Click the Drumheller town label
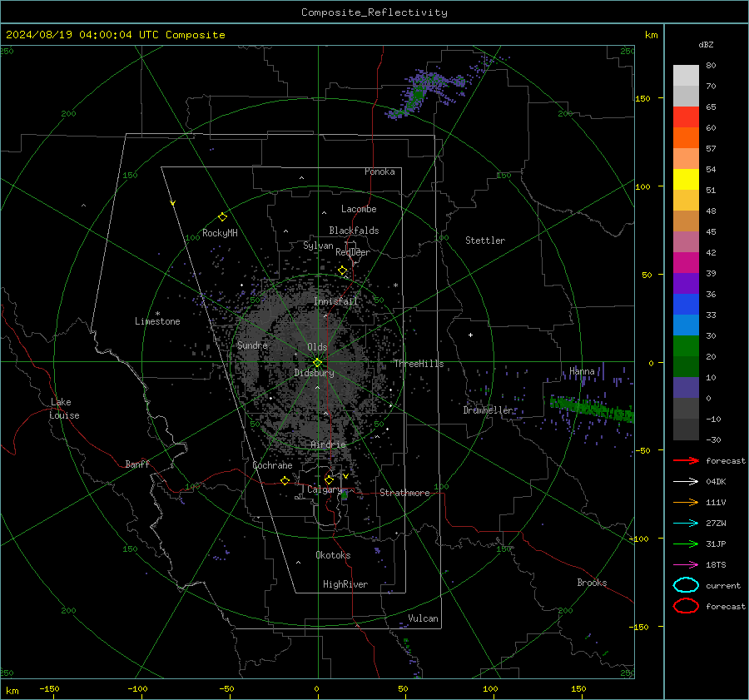Screen dimensions: 749x700 (488, 410)
